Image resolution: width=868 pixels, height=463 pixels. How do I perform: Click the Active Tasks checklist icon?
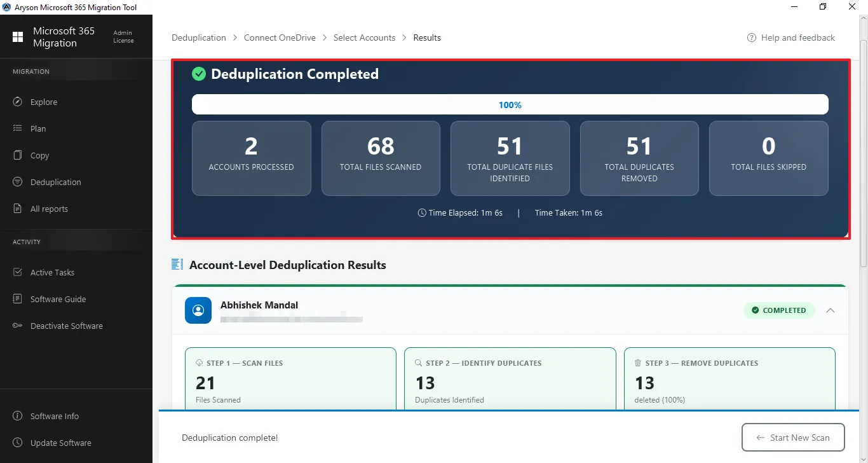(x=18, y=272)
